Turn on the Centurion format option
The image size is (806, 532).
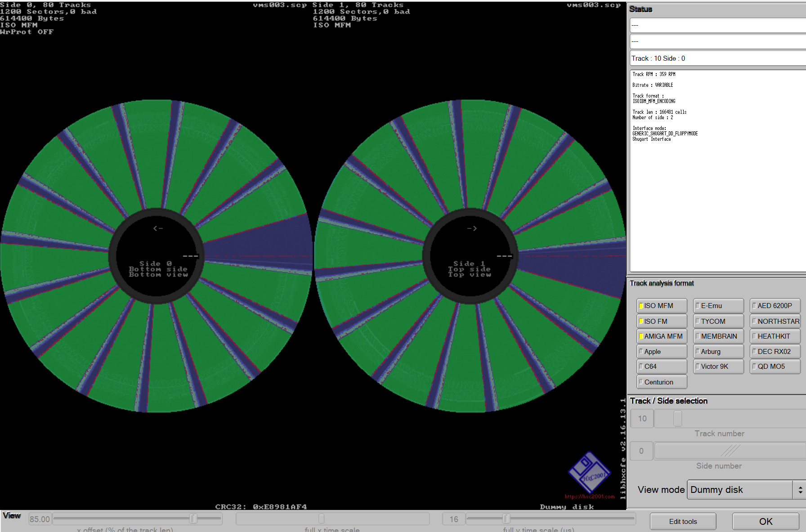click(662, 382)
